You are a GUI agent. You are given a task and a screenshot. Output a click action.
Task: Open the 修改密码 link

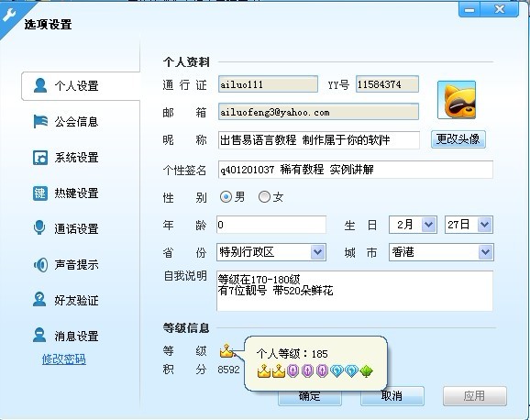(x=64, y=359)
